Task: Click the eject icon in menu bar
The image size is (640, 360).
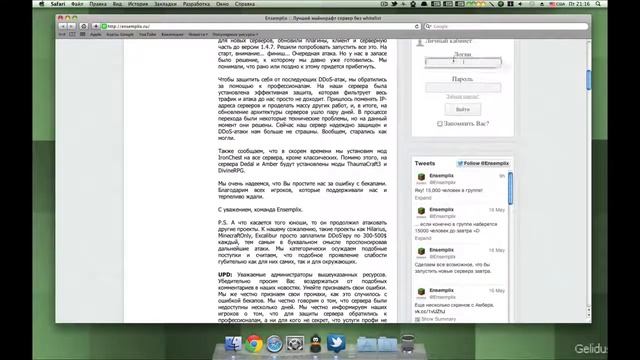Action: 542,4
